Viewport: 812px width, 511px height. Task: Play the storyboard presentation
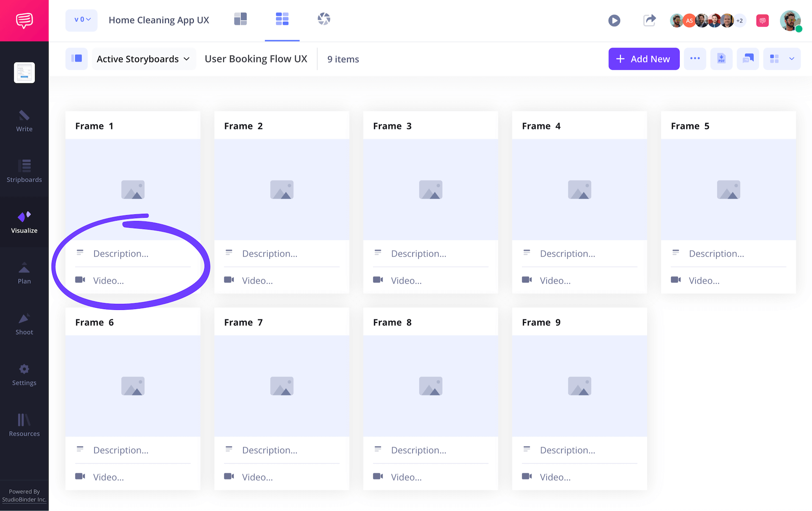pyautogui.click(x=614, y=20)
